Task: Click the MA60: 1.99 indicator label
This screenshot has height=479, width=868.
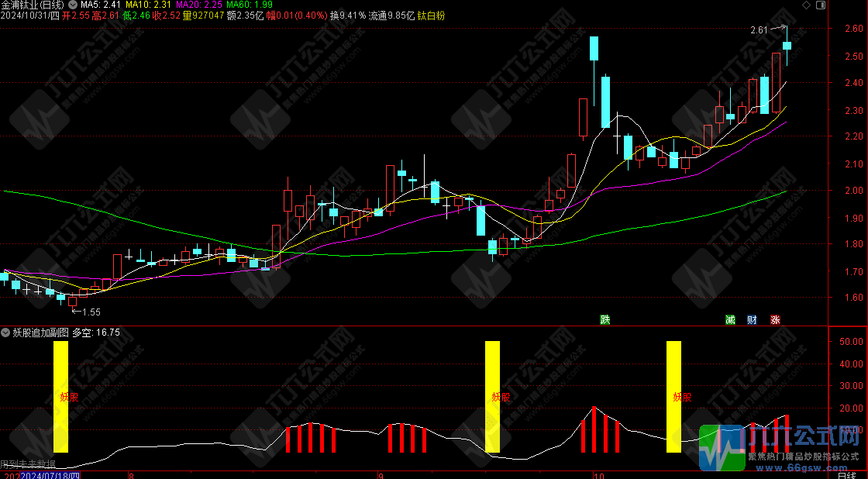Action: [x=250, y=5]
